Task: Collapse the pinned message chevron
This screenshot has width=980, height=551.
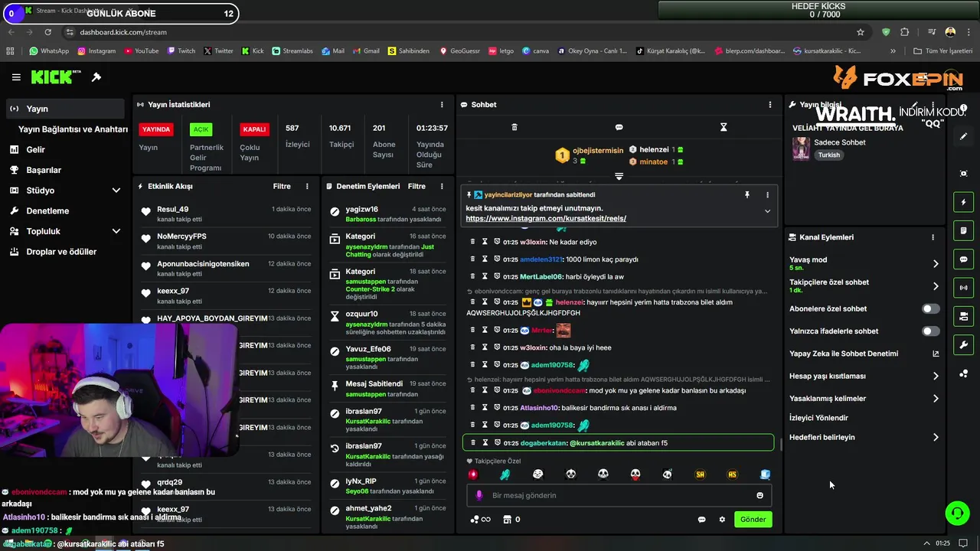Action: [767, 211]
